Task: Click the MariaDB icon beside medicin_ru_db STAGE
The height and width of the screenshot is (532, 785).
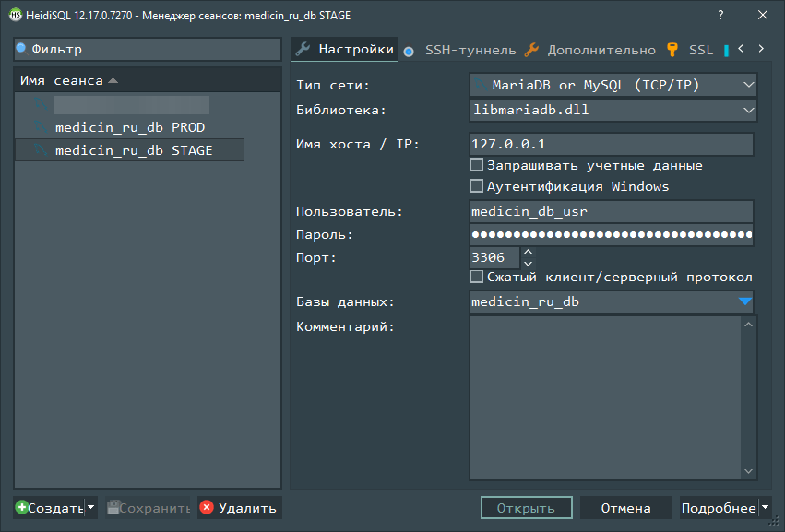Action: [x=41, y=150]
